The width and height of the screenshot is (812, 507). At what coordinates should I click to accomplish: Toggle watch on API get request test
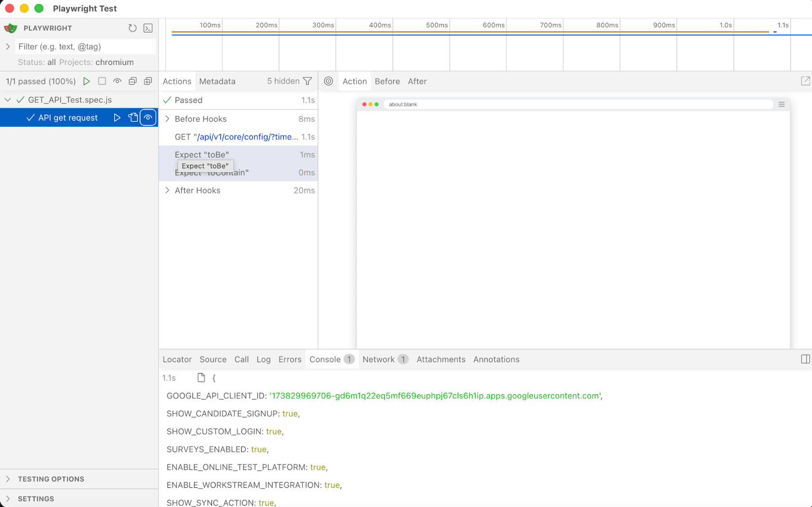tap(148, 118)
